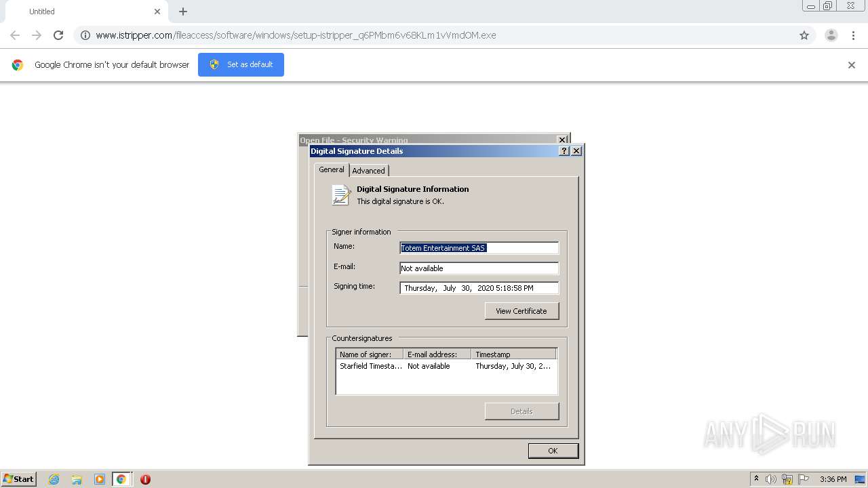Open the Chrome profile avatar
The width and height of the screenshot is (868, 488).
(831, 35)
